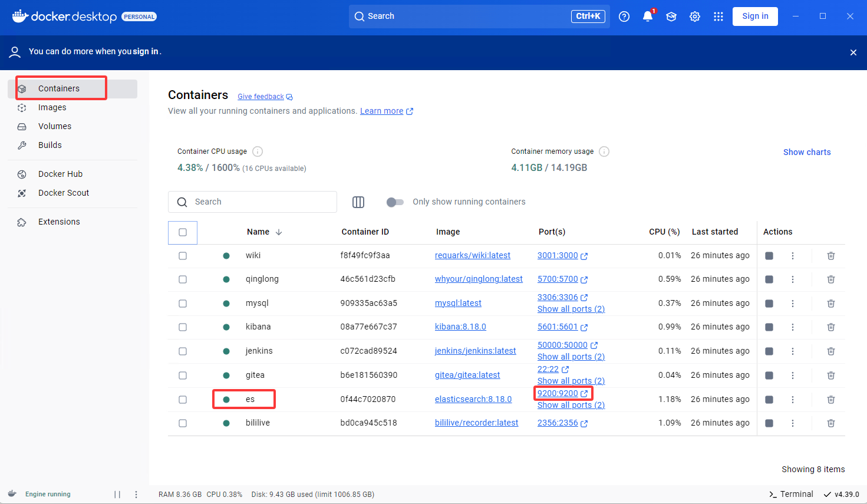Open Docker Hub in sidebar
This screenshot has height=504, width=867.
click(72, 174)
